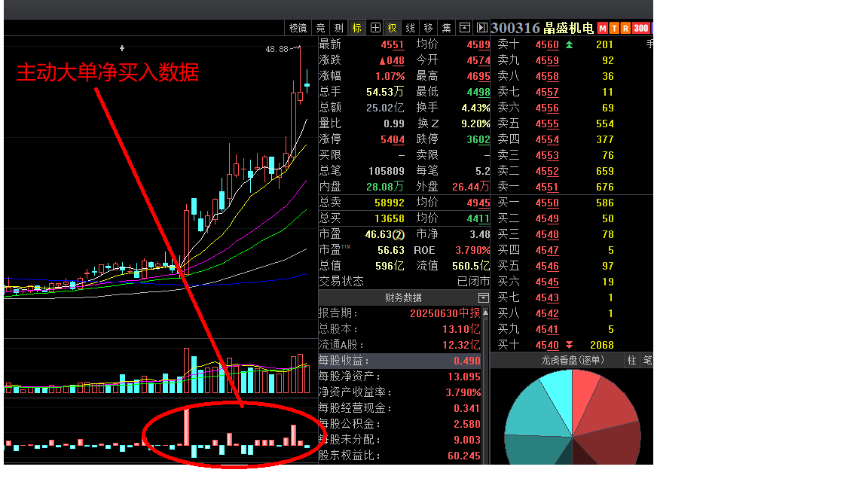Click the 48.88 high price label on chart
This screenshot has height=488, width=868.
(x=277, y=49)
